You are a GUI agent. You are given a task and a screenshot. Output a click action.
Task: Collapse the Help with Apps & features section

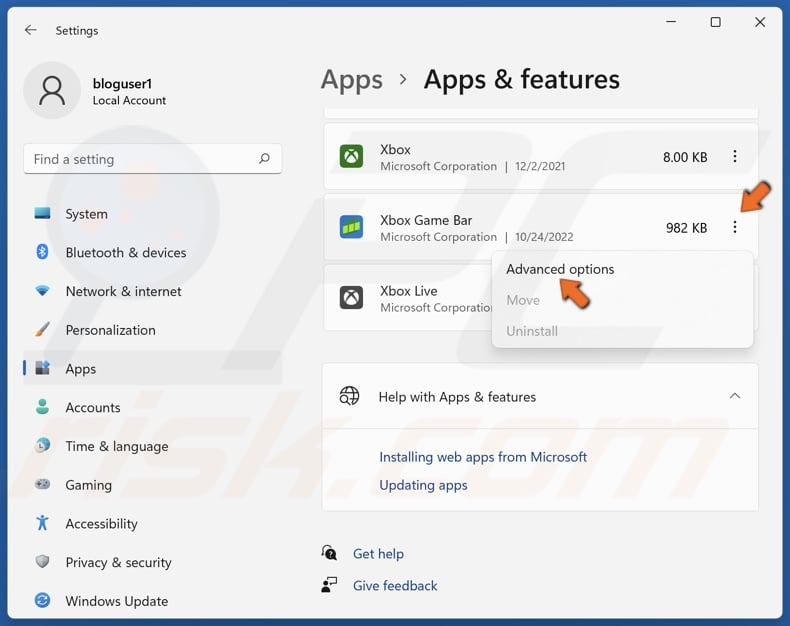[735, 397]
